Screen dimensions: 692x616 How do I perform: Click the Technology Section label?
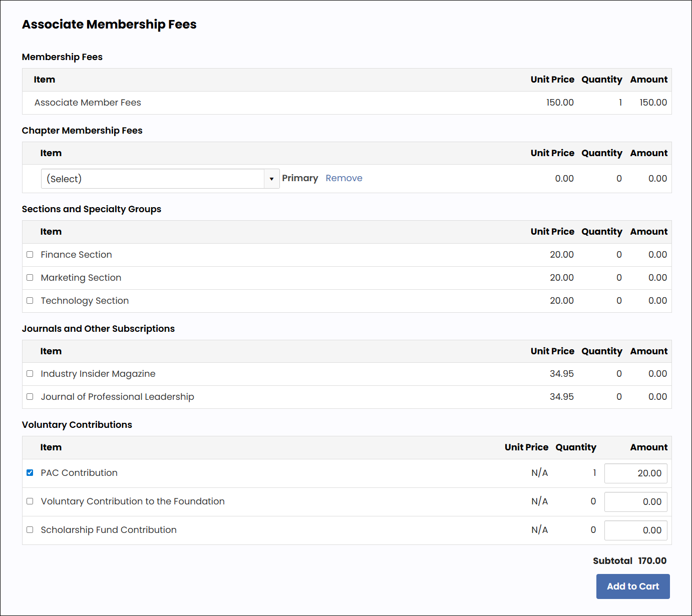[85, 301]
